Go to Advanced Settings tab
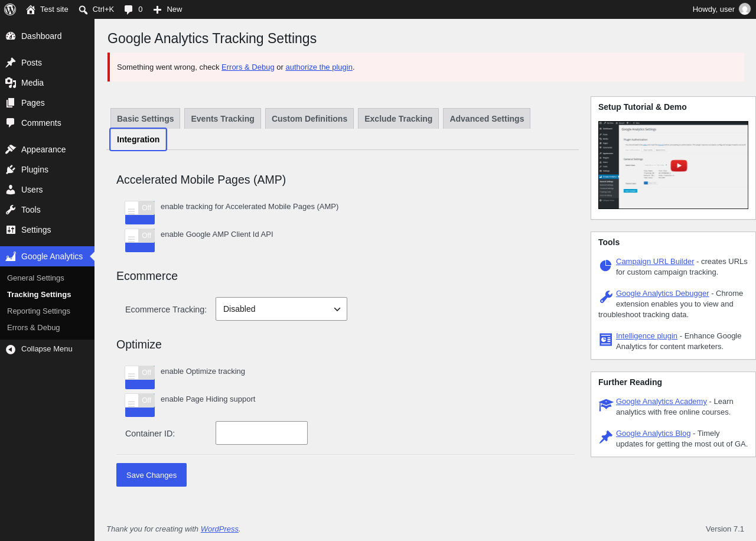The height and width of the screenshot is (541, 756). (487, 119)
